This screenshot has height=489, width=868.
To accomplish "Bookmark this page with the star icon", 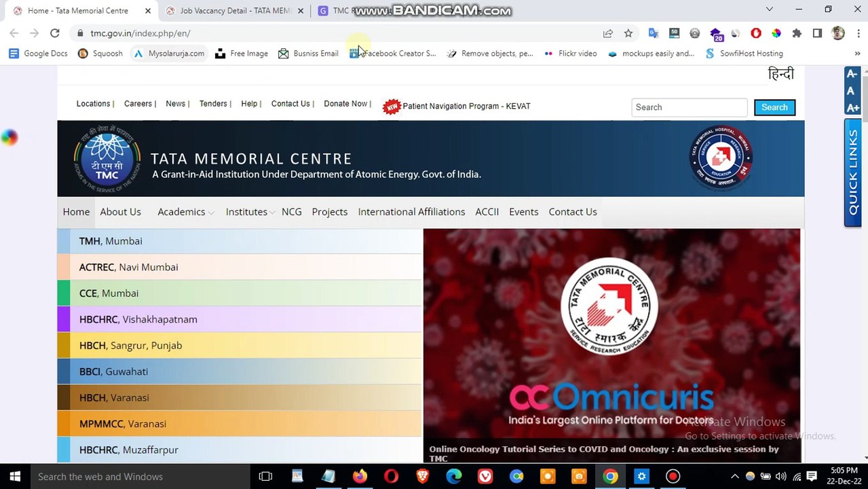I will (628, 33).
